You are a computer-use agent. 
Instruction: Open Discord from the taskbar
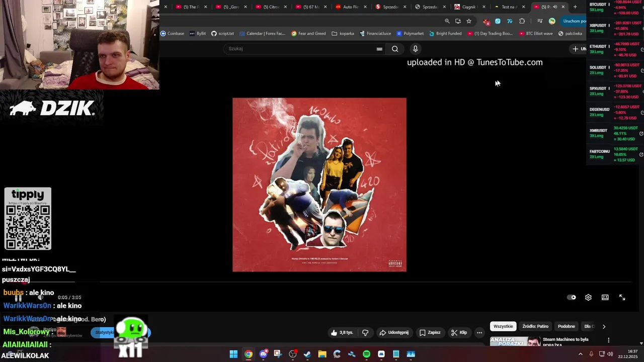point(263,354)
